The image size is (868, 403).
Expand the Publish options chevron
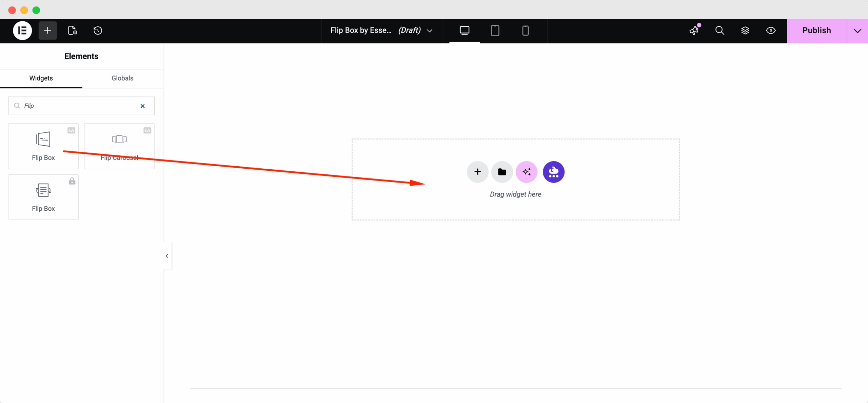[x=857, y=31]
